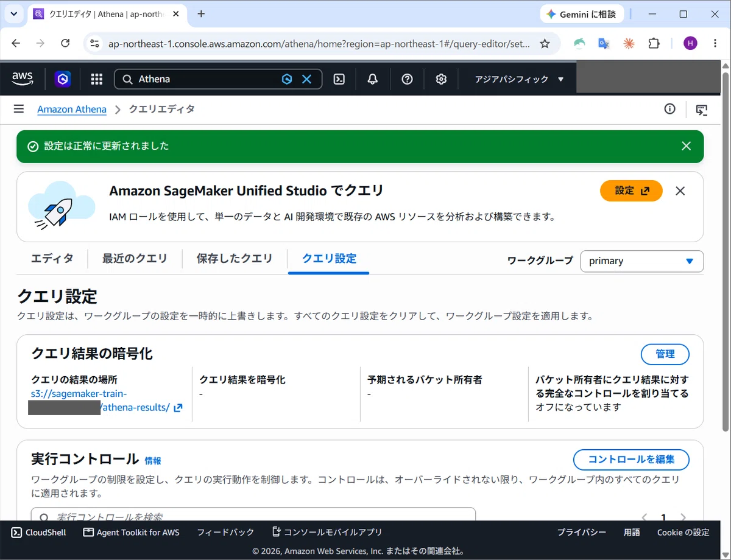Click the コントロールを編集 button
Image resolution: width=731 pixels, height=560 pixels.
pyautogui.click(x=631, y=460)
